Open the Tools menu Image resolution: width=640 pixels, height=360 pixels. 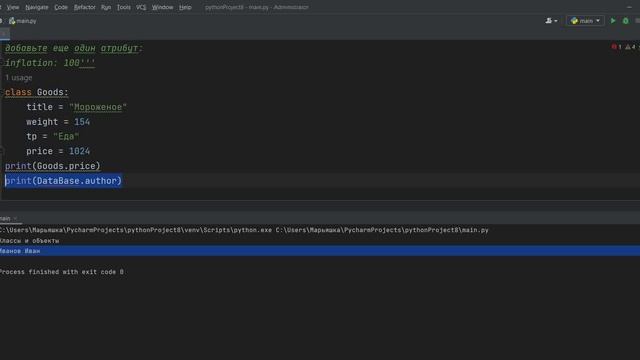point(124,7)
